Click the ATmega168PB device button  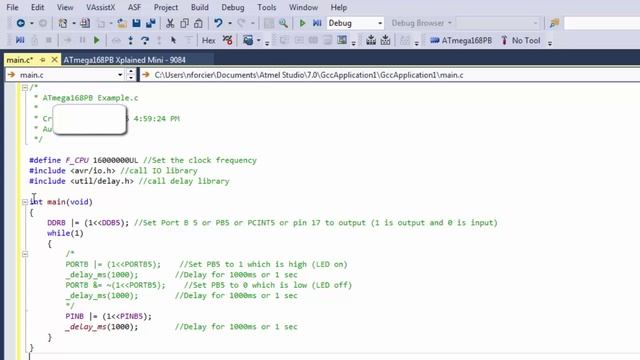tap(461, 40)
